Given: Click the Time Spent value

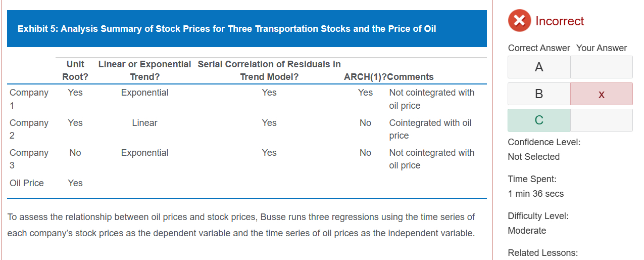Looking at the screenshot, I should point(536,194).
